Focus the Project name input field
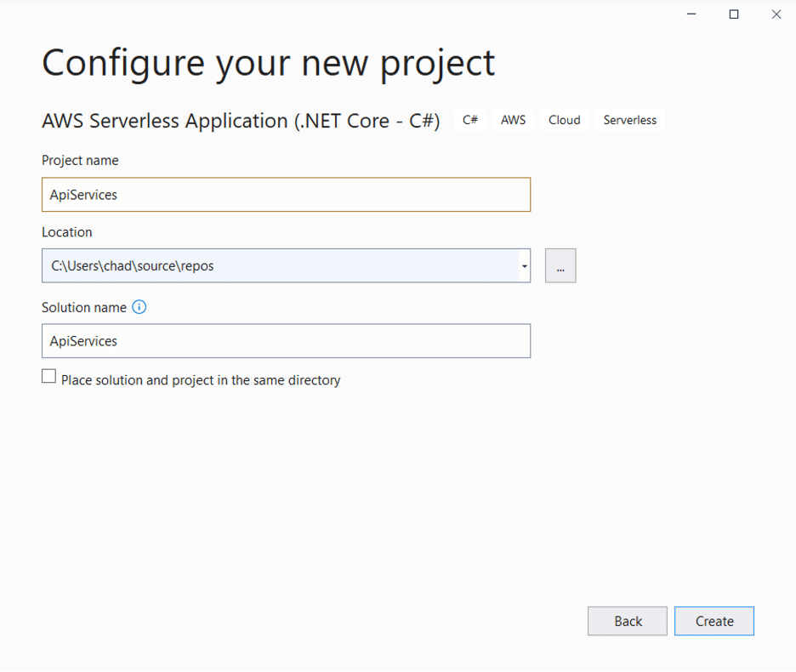Viewport: 796px width, 672px height. [x=287, y=195]
